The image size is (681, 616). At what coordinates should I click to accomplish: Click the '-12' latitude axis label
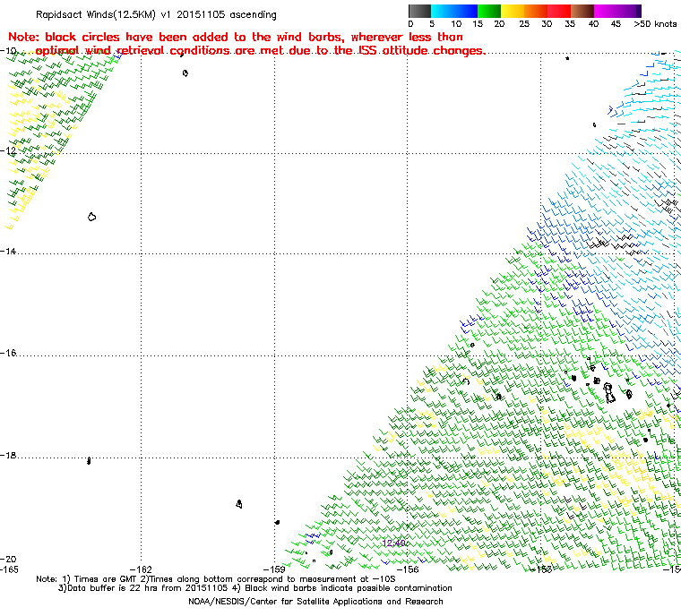coord(8,150)
